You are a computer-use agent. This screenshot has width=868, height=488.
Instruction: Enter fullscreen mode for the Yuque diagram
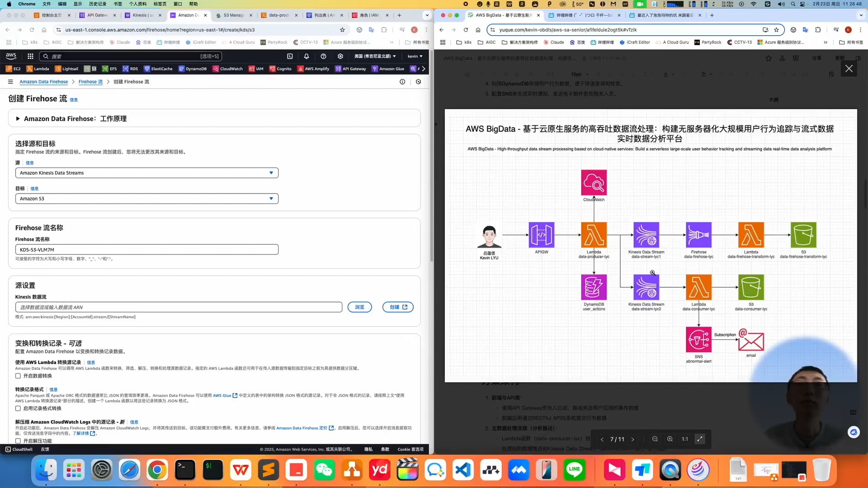coord(700,439)
